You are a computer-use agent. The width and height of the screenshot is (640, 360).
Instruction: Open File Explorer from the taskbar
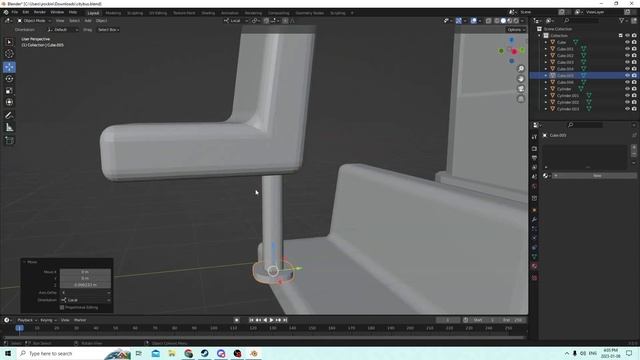pos(172,353)
